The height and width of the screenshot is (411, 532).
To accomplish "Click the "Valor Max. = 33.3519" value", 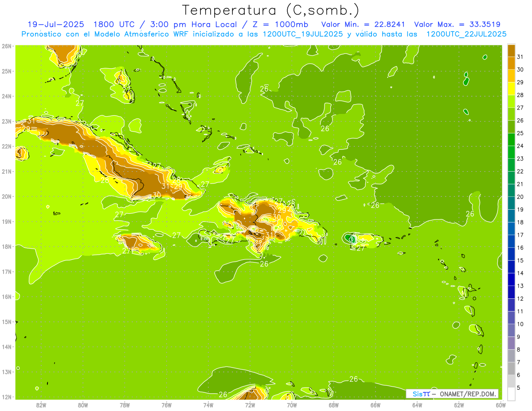I will tap(458, 24).
